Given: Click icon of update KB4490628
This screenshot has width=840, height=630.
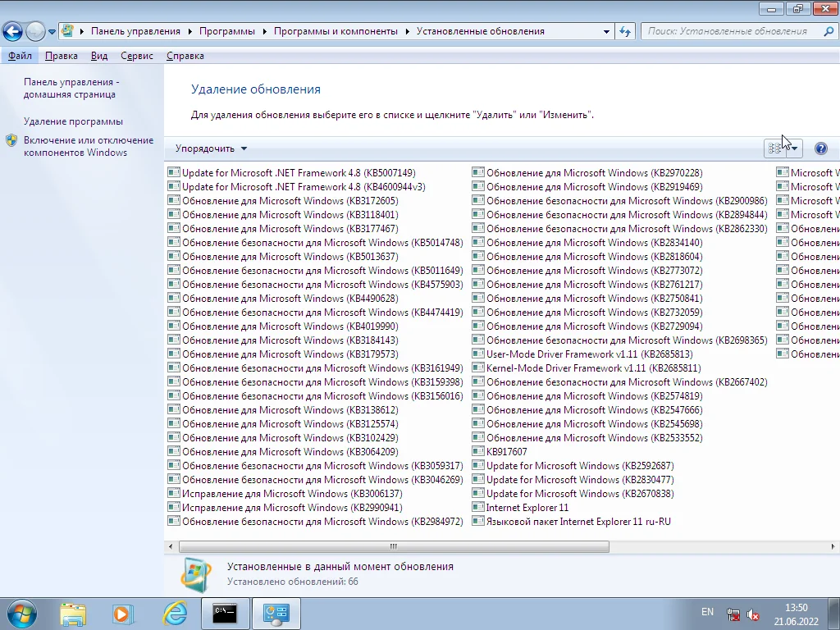Looking at the screenshot, I should [x=173, y=298].
